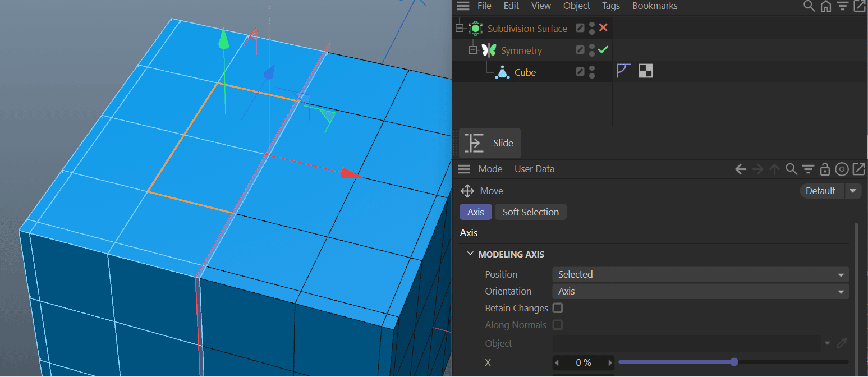Click the Subdivision Surface object icon
868x377 pixels.
[476, 28]
